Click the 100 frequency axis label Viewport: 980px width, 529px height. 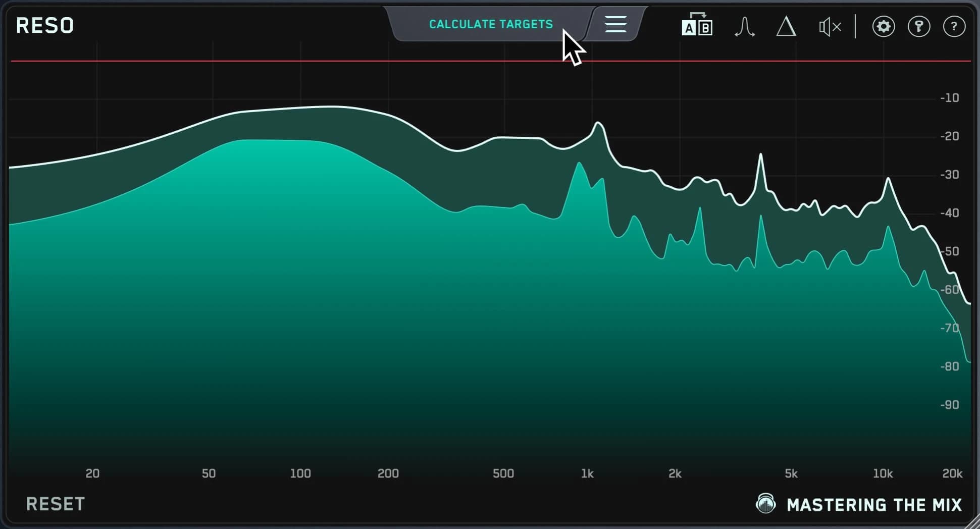click(300, 473)
